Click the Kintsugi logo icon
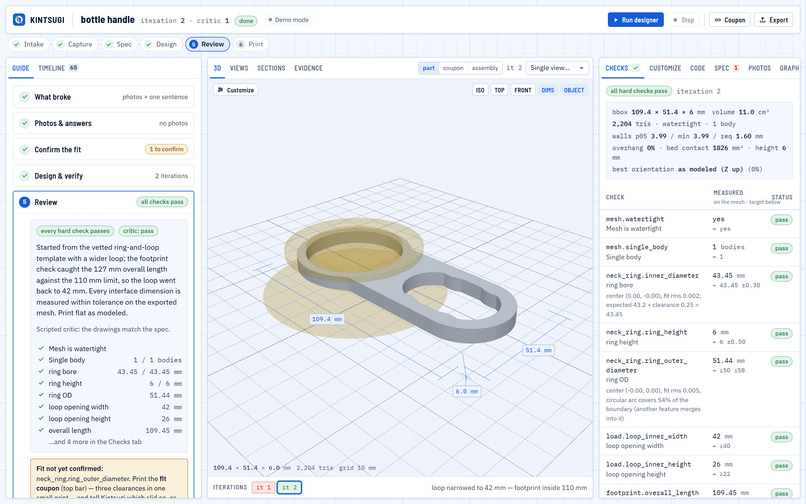This screenshot has height=504, width=806. click(19, 20)
